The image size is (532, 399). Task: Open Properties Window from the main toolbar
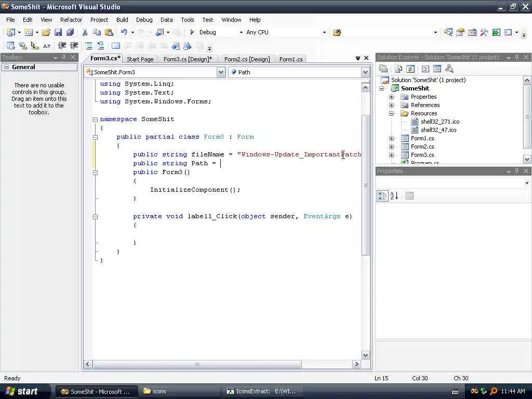pos(460,32)
